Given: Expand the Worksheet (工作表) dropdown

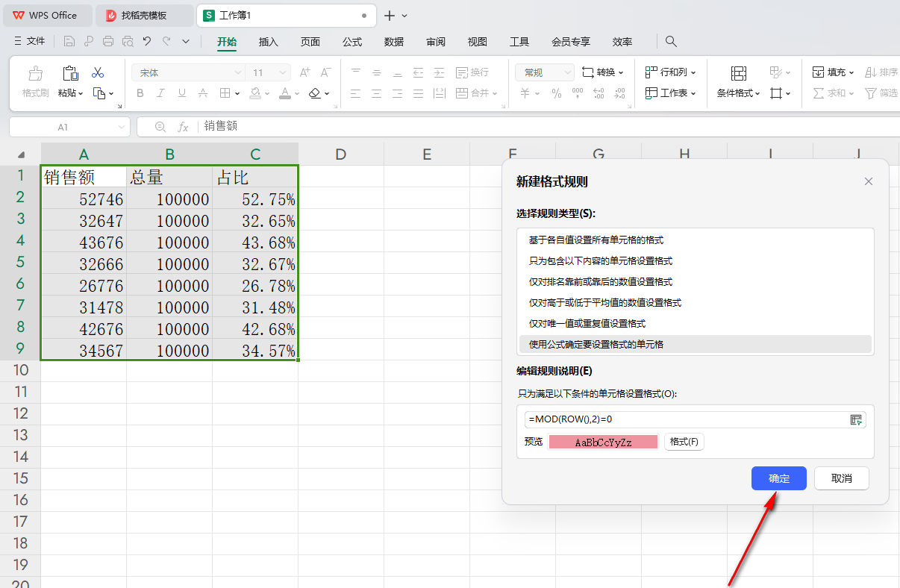Looking at the screenshot, I should 693,93.
